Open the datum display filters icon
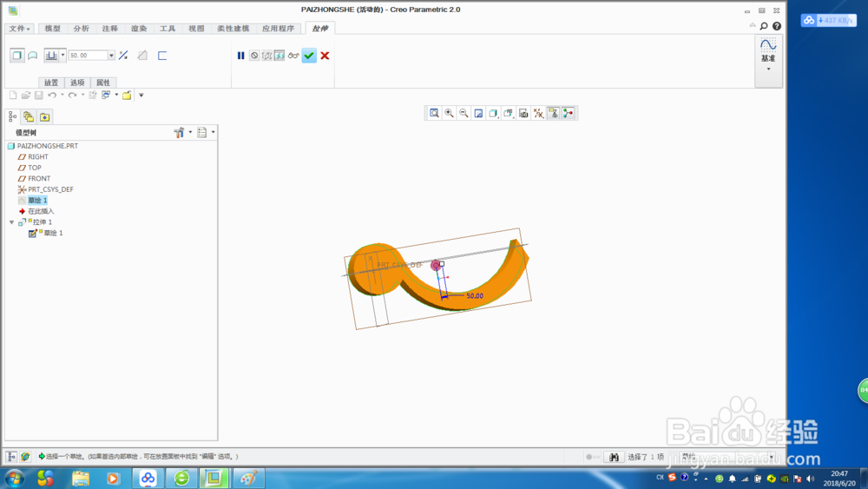 (x=538, y=113)
